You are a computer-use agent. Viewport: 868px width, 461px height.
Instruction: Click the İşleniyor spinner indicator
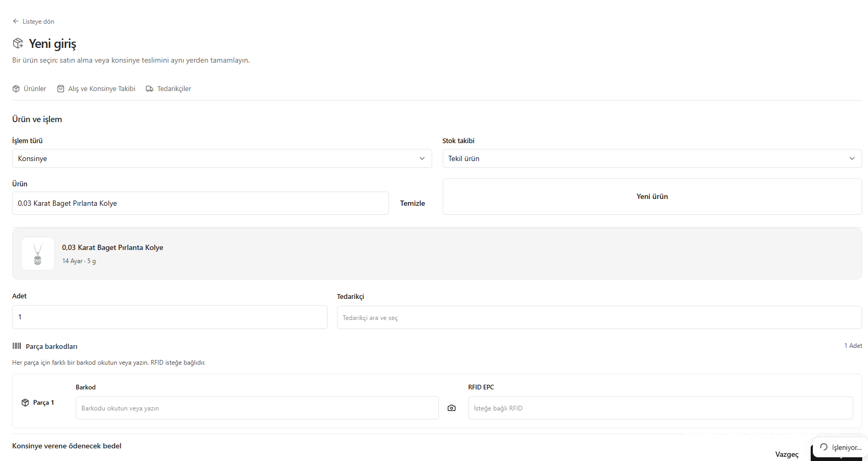pos(824,447)
